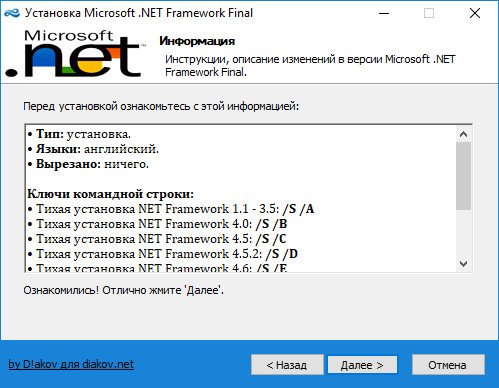Close the installer window with X
The width and height of the screenshot is (499, 388).
475,13
